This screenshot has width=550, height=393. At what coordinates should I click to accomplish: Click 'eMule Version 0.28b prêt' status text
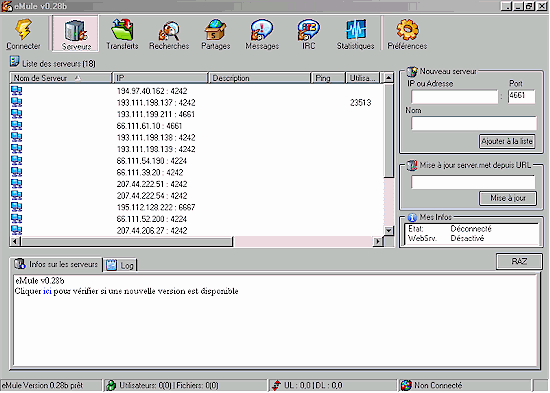(42, 385)
